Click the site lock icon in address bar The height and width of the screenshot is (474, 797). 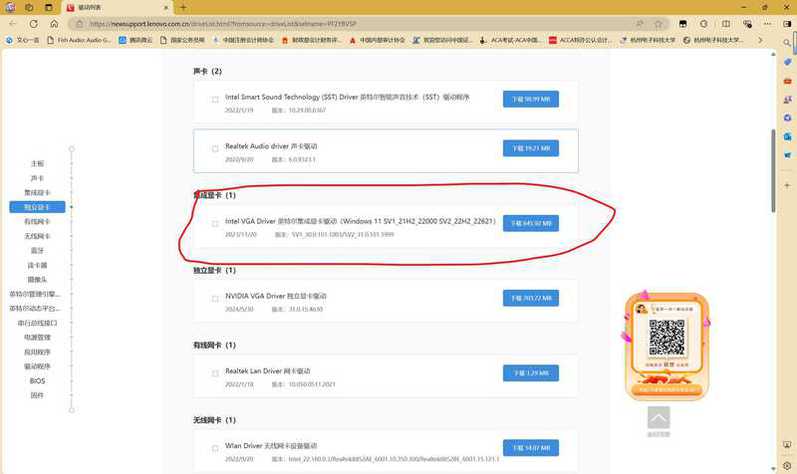click(79, 23)
